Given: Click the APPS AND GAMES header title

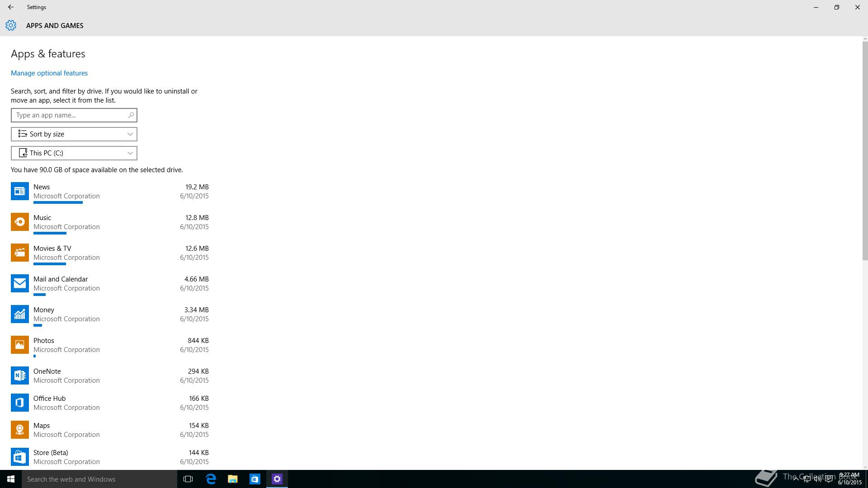Looking at the screenshot, I should click(55, 26).
